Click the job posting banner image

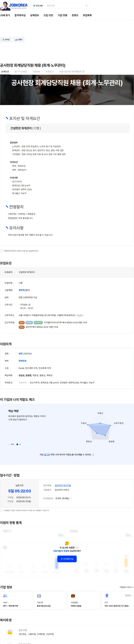67,90
